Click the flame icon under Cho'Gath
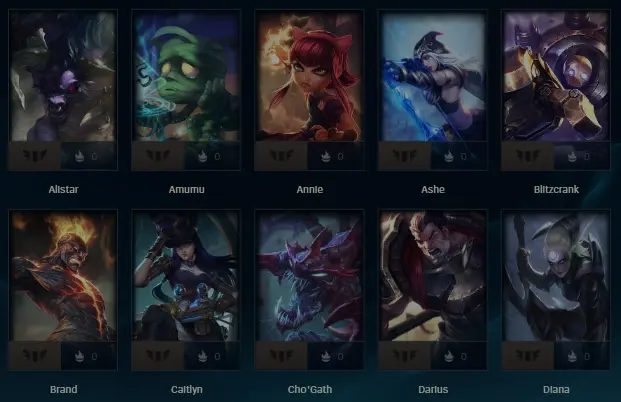621x402 pixels. click(326, 356)
